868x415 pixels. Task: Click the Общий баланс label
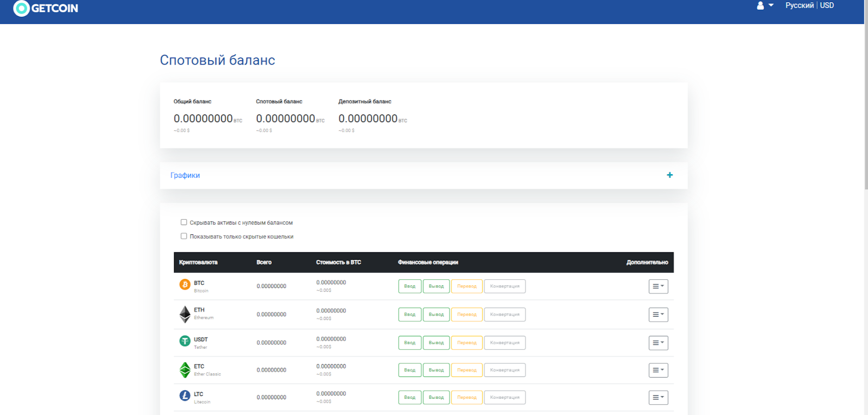193,101
